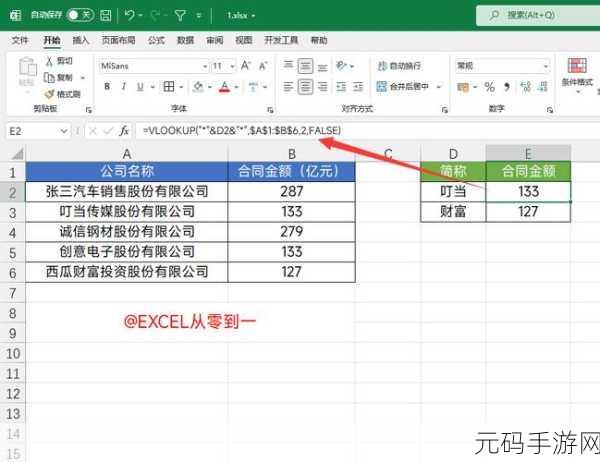
Task: Click the Fill Color bucket icon
Action: (198, 87)
